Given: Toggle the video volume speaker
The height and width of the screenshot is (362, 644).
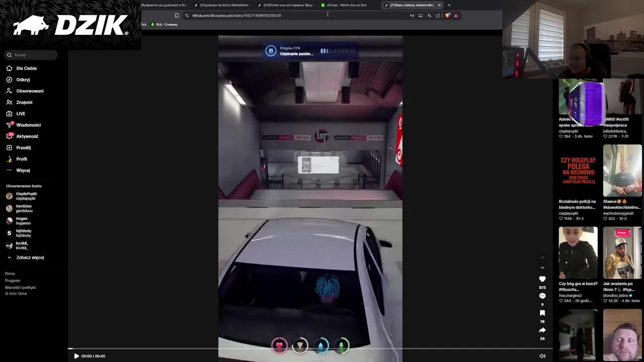Looking at the screenshot, I should (542, 356).
